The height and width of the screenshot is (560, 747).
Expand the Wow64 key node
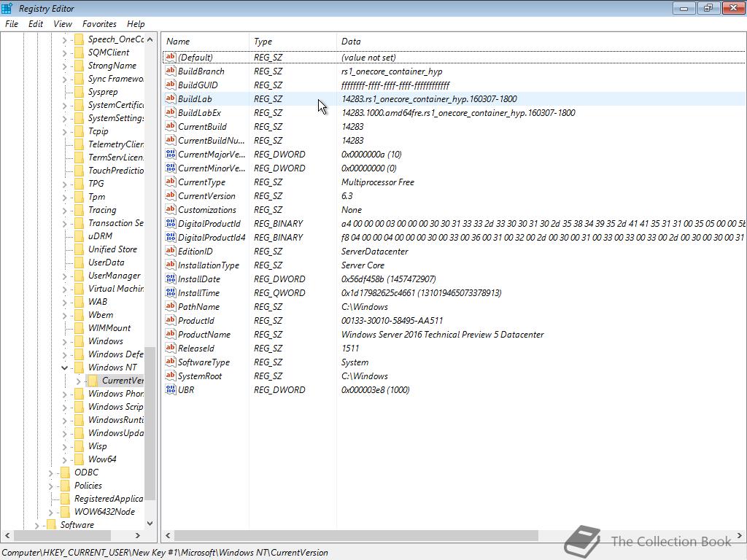pyautogui.click(x=65, y=459)
